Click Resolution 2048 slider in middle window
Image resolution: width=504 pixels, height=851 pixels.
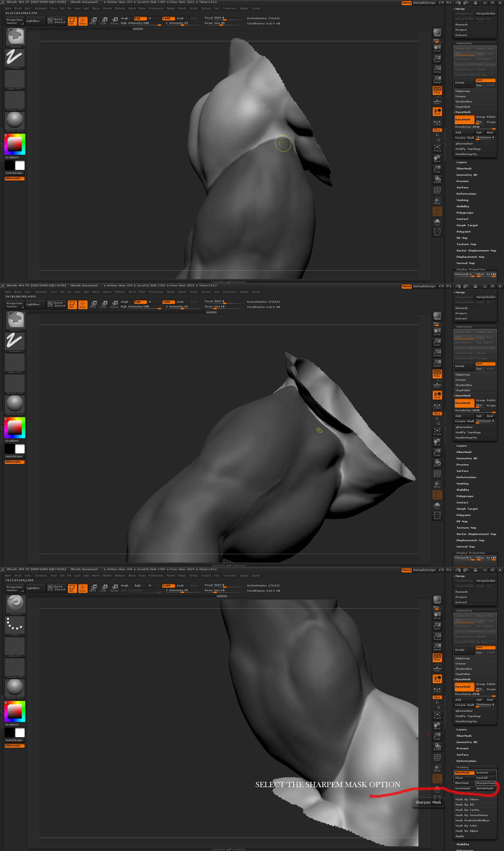[x=475, y=411]
